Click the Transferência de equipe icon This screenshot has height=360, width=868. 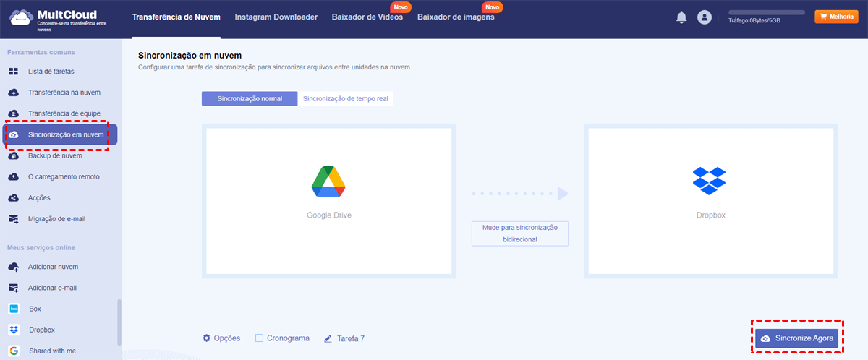point(14,113)
